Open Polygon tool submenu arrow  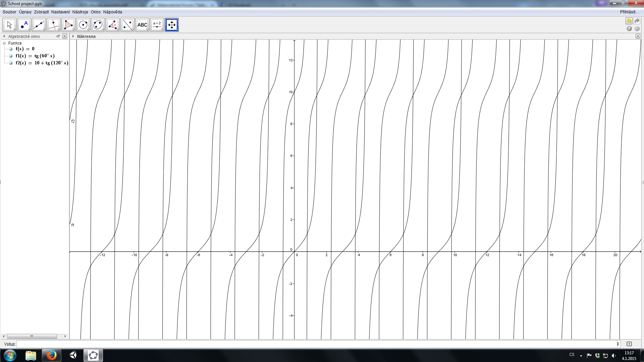tap(74, 30)
